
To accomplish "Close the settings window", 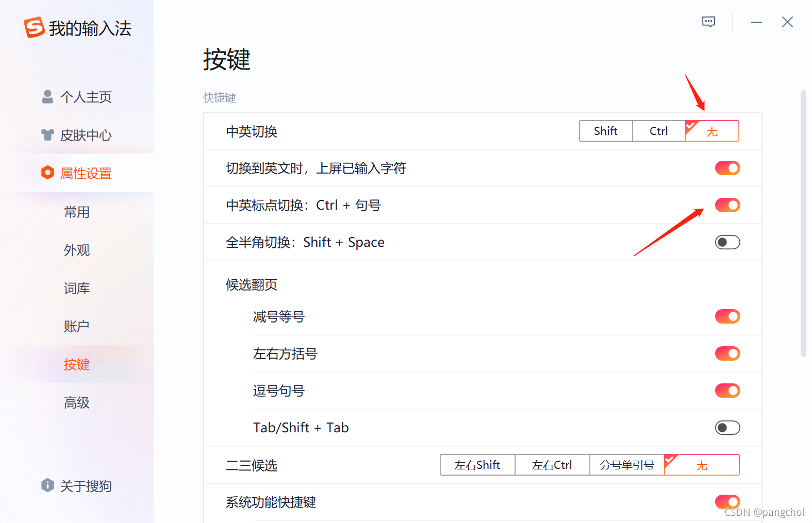I will (787, 22).
